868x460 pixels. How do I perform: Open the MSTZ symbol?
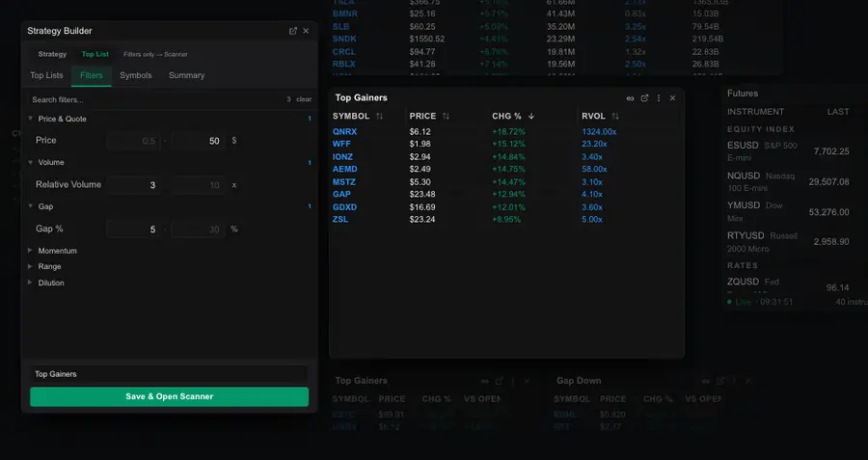click(x=344, y=182)
